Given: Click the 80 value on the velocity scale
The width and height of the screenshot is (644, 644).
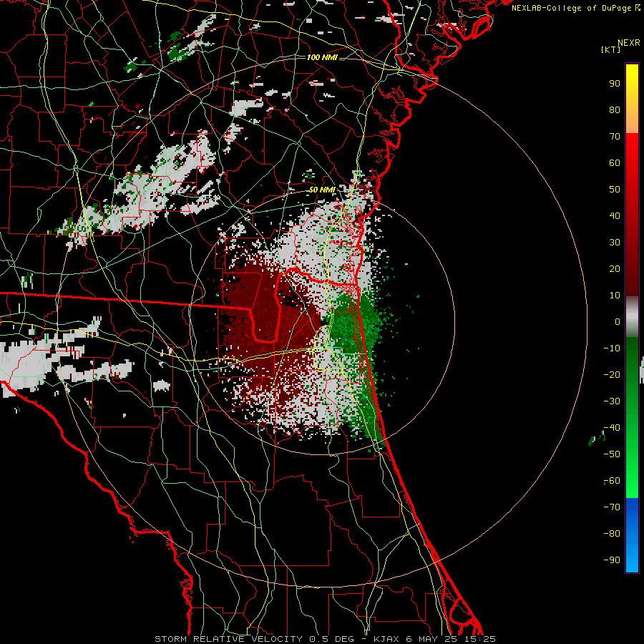Looking at the screenshot, I should (615, 110).
